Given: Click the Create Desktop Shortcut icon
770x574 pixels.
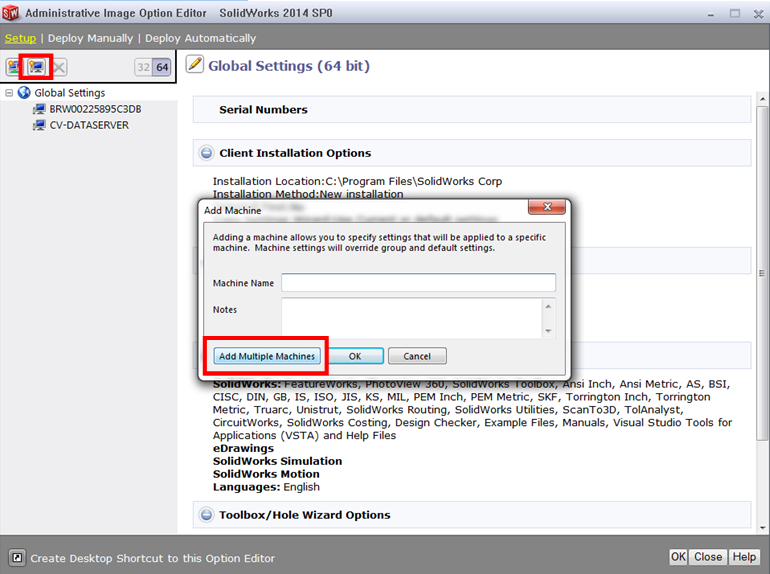Looking at the screenshot, I should pos(17,558).
